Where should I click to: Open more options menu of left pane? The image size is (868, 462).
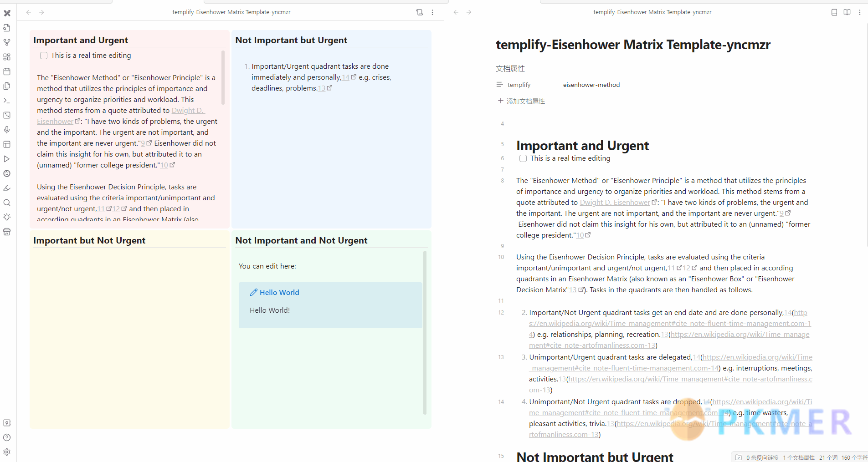tap(432, 12)
